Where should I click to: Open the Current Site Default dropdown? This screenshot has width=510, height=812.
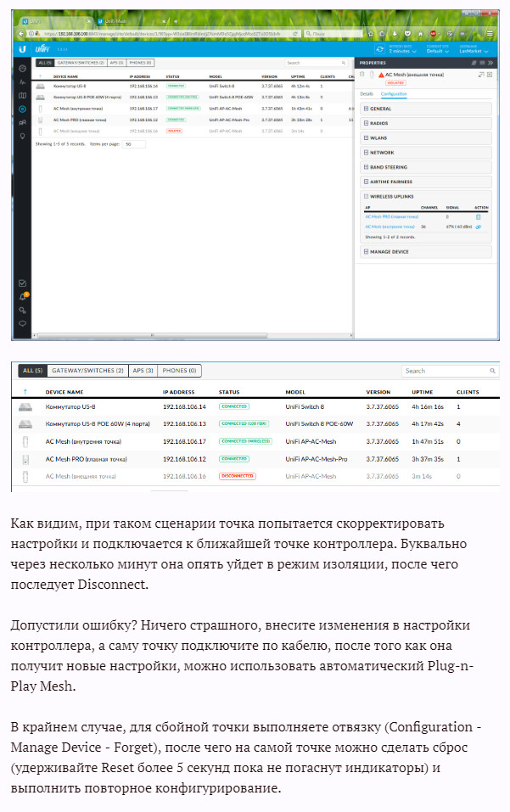(438, 49)
